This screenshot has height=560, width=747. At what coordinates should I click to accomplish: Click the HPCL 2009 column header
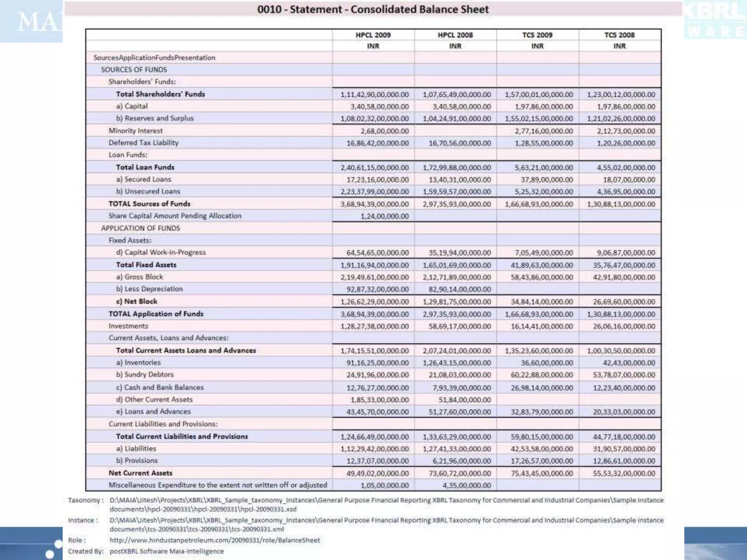[373, 35]
